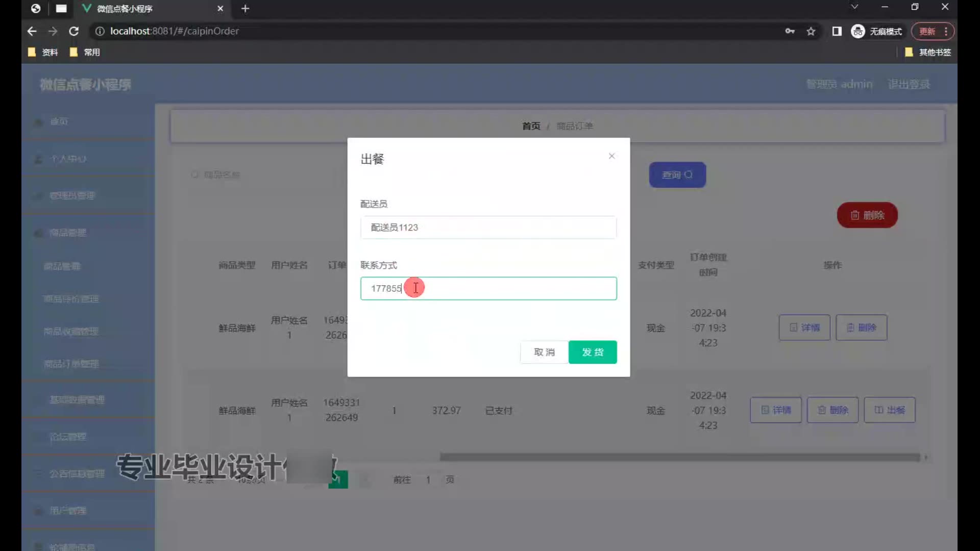Viewport: 980px width, 551px height.
Task: Bookmark page with the star icon
Action: coord(811,32)
